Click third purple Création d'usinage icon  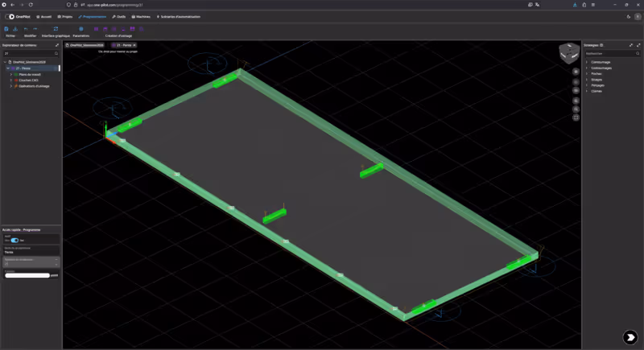coord(114,29)
